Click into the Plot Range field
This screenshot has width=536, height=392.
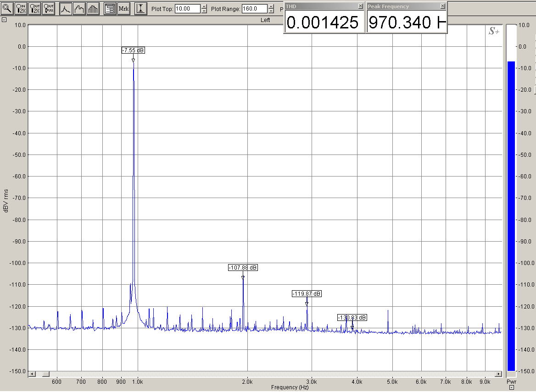tap(254, 9)
